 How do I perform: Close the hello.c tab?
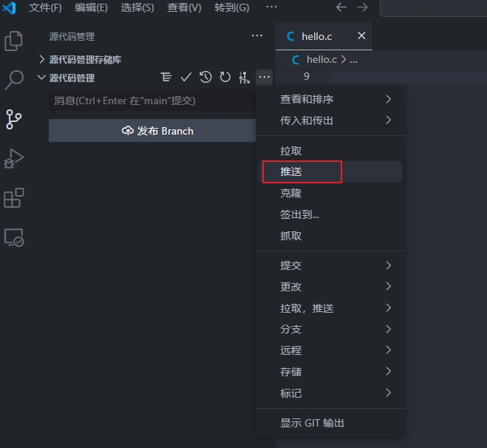[361, 35]
